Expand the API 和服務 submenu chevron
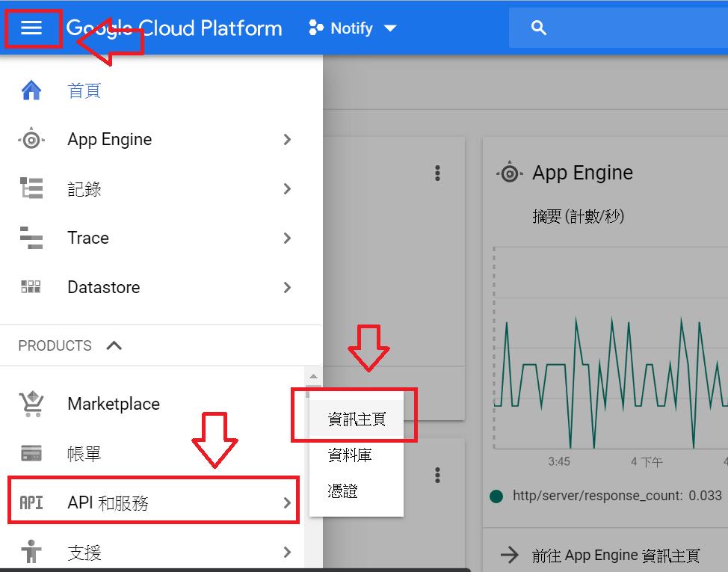The width and height of the screenshot is (728, 572). (x=288, y=502)
